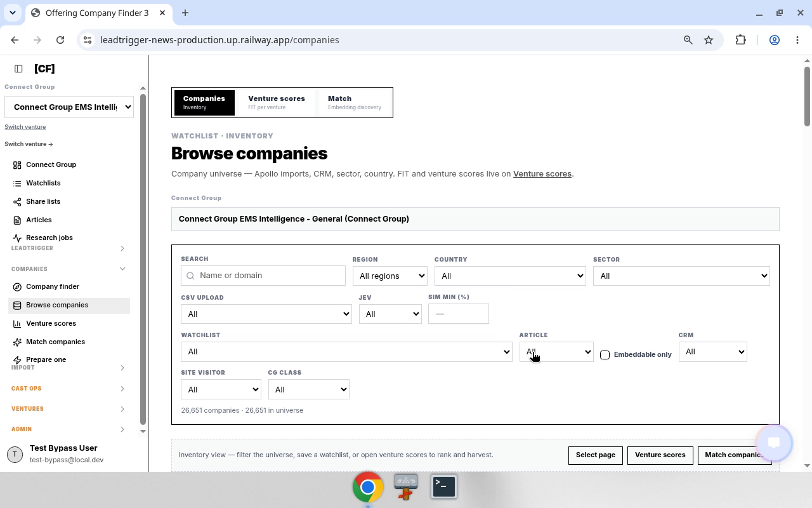Switch to the Match tab
This screenshot has width=812, height=508.
355,102
